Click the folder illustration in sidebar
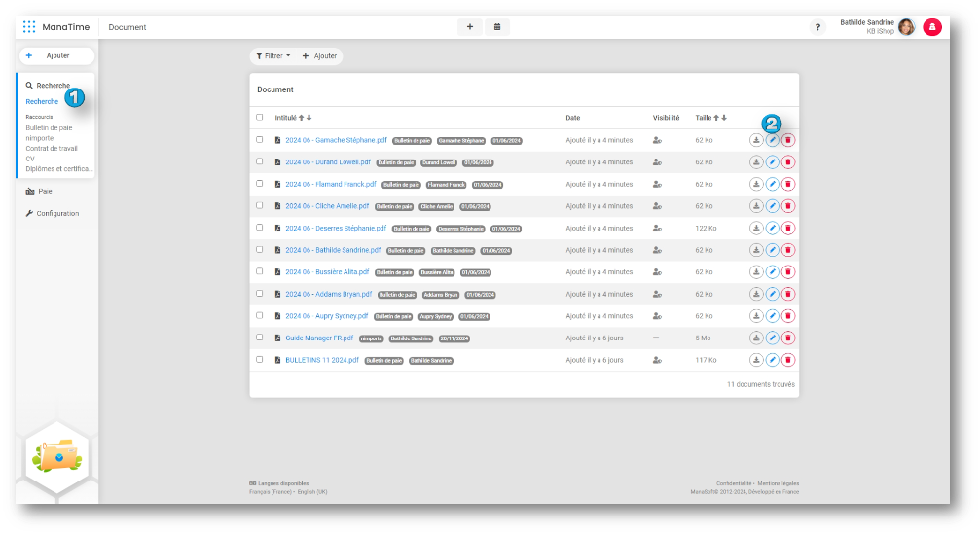Screen dimensions: 980x534 click(57, 456)
